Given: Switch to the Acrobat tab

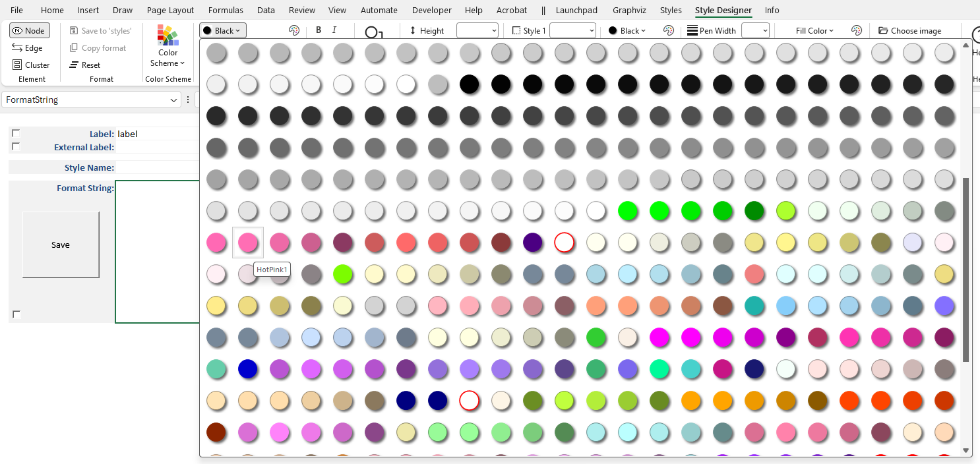Looking at the screenshot, I should 511,10.
